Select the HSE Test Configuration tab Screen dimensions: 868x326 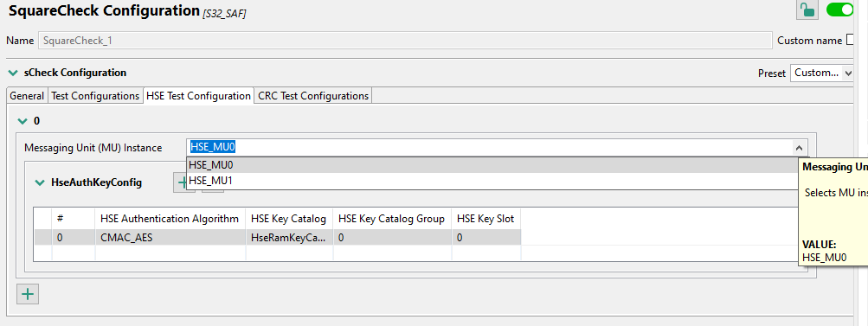[198, 96]
